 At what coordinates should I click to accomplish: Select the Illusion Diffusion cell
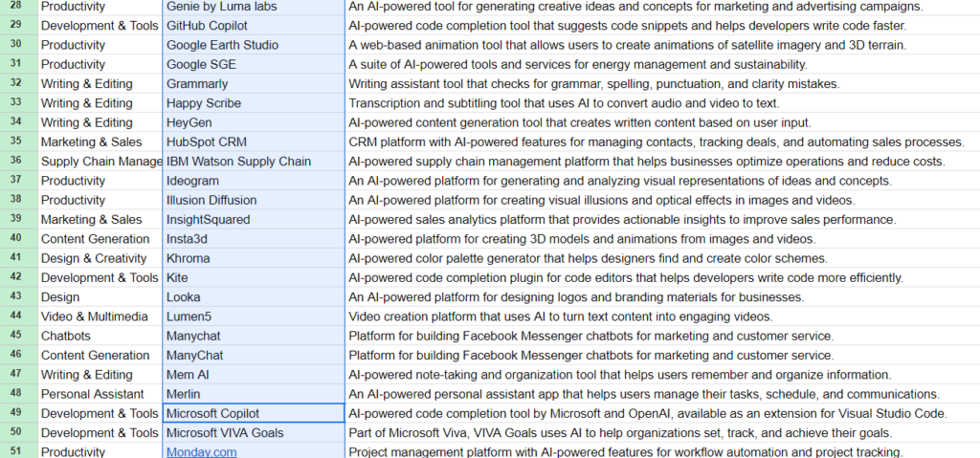click(x=254, y=200)
